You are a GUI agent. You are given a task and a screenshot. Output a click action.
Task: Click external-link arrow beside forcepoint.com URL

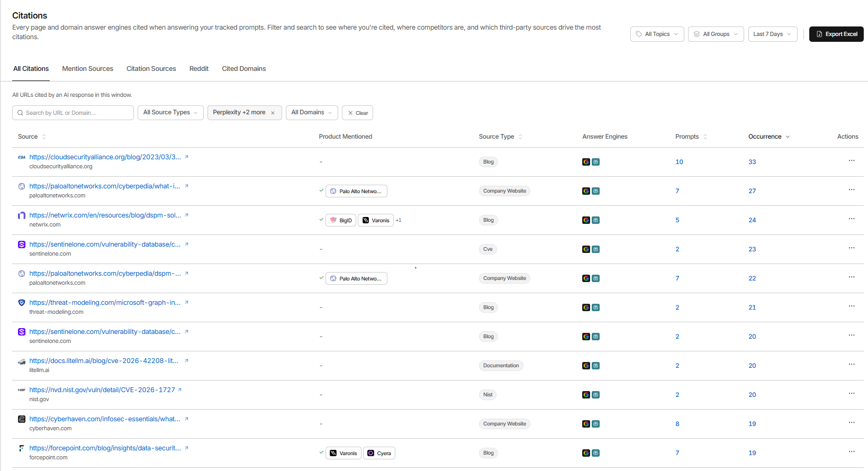(x=186, y=448)
